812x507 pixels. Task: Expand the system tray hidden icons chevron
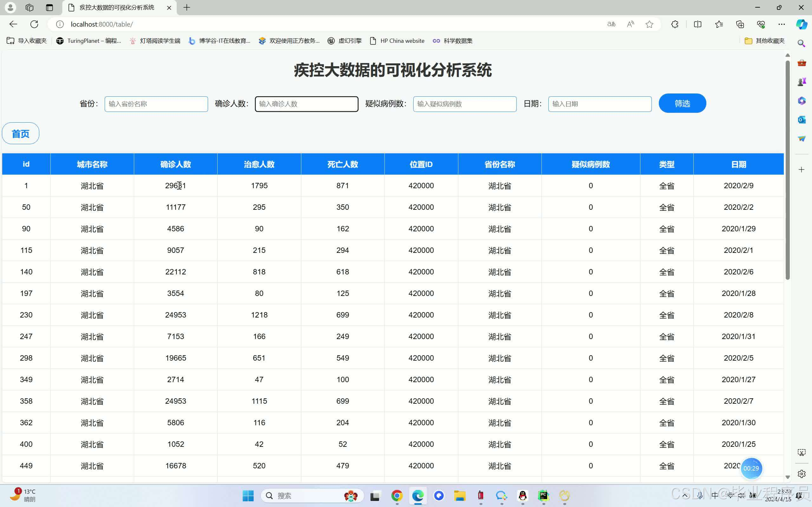[x=685, y=495]
